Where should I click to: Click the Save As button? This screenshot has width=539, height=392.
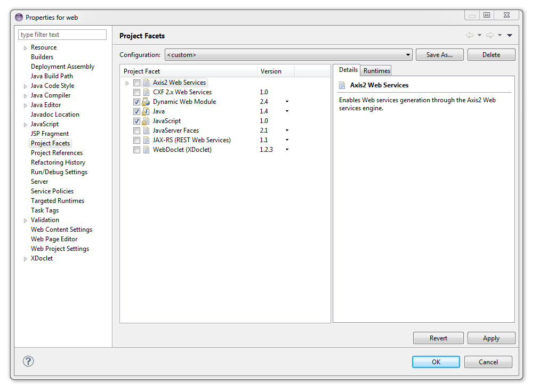pyautogui.click(x=439, y=54)
